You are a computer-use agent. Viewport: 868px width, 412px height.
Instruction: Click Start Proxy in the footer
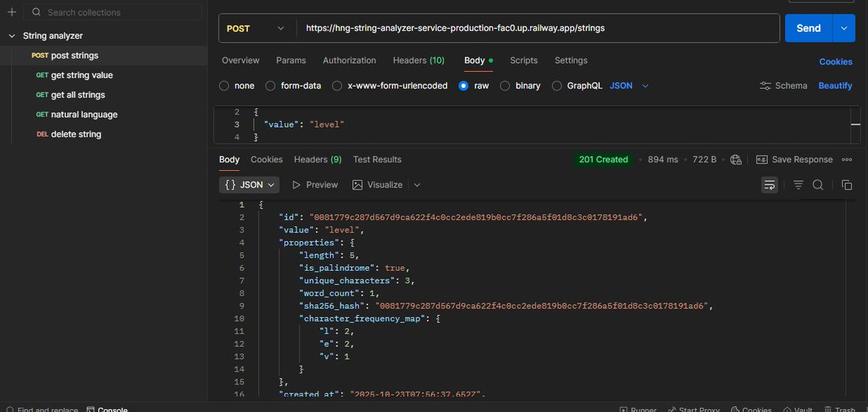(x=693, y=409)
